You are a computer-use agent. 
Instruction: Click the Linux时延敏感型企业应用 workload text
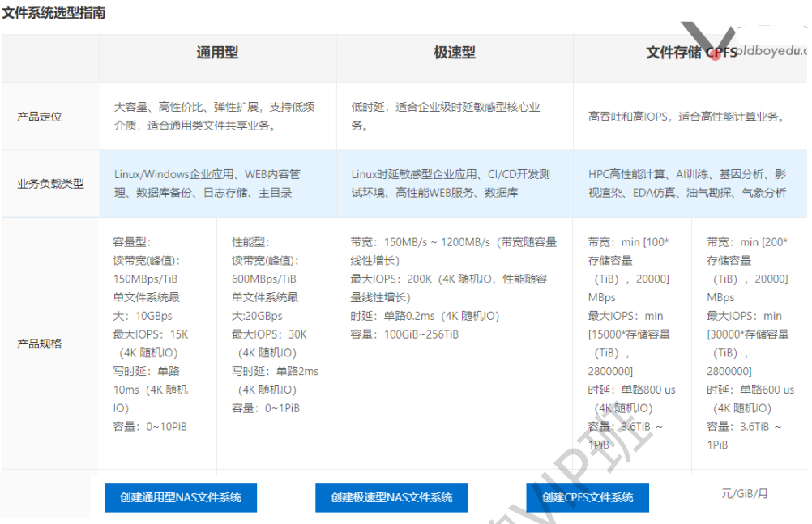(450, 183)
